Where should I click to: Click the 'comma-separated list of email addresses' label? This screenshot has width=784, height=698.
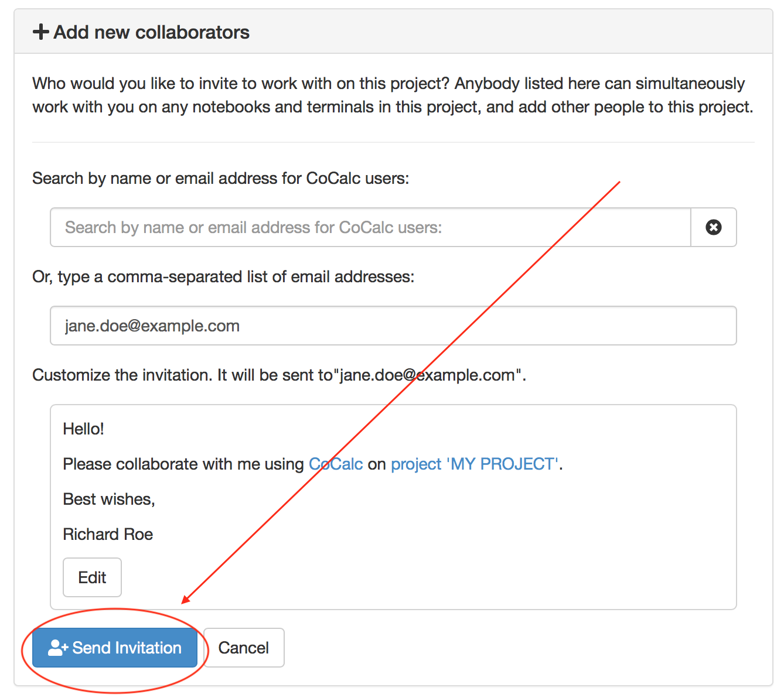(223, 276)
